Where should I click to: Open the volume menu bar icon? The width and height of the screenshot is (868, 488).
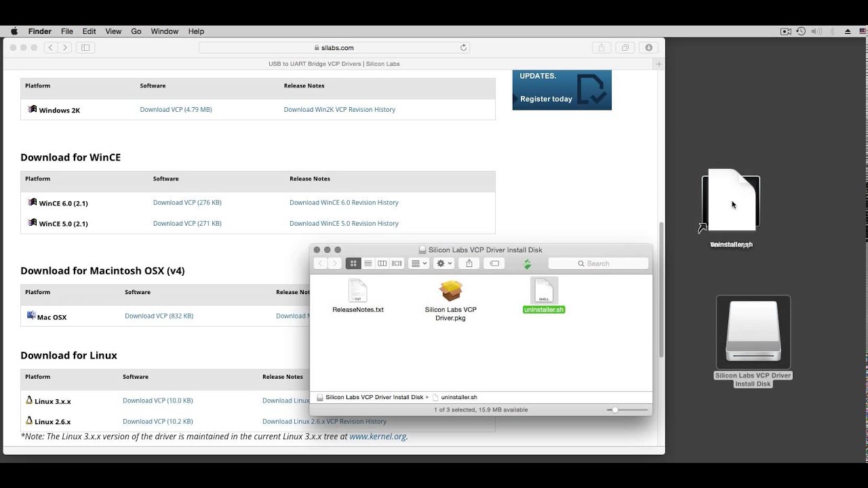coord(816,31)
